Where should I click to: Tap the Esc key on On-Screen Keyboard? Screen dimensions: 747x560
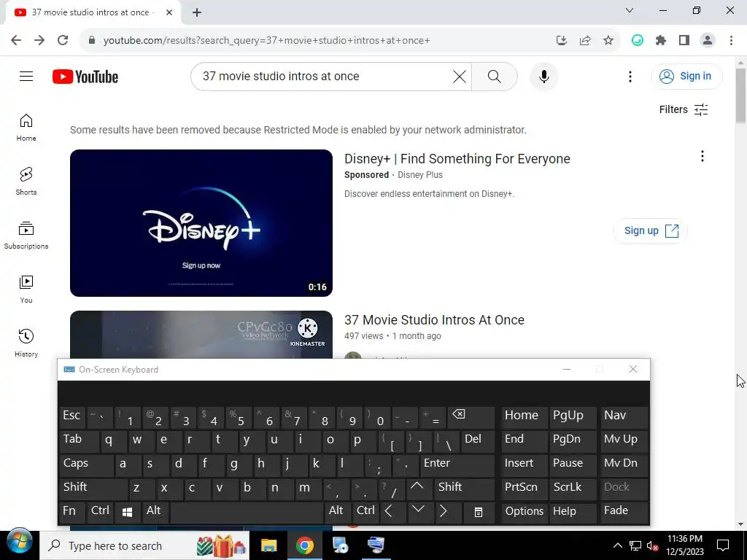(72, 416)
